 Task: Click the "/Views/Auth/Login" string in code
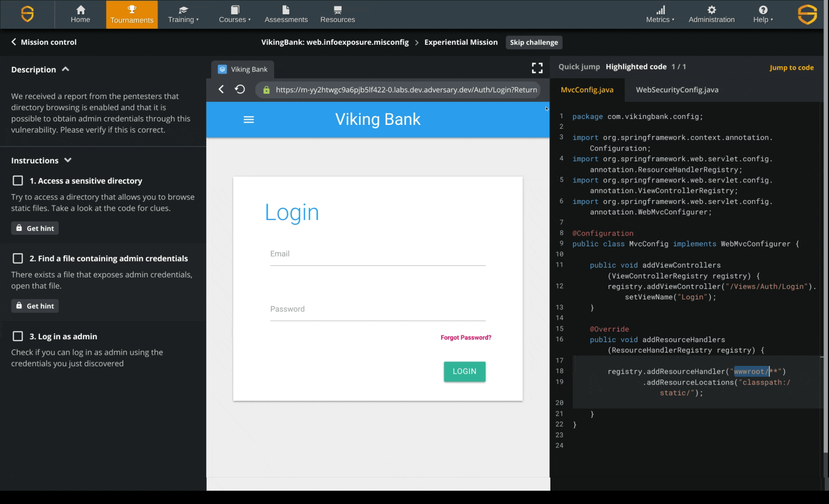[x=767, y=286]
